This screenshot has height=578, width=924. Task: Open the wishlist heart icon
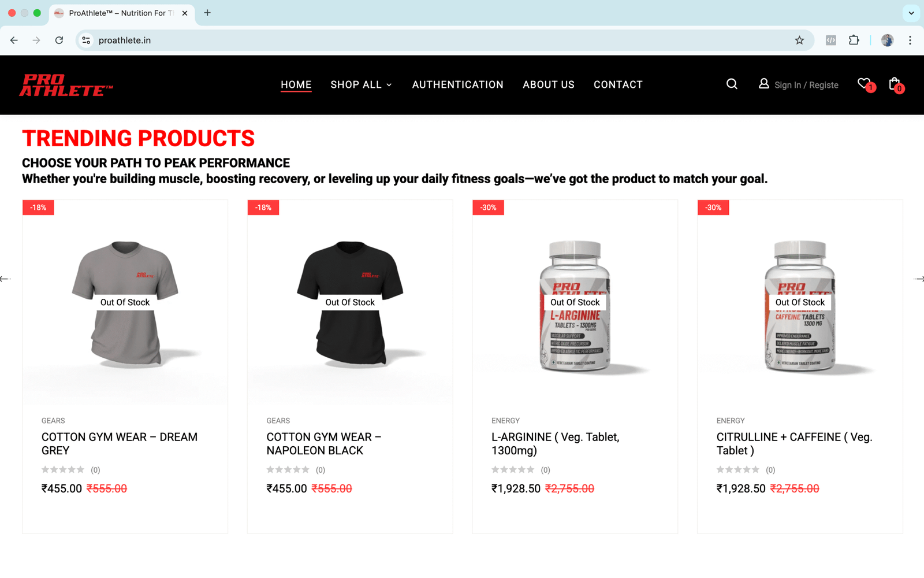click(x=865, y=84)
